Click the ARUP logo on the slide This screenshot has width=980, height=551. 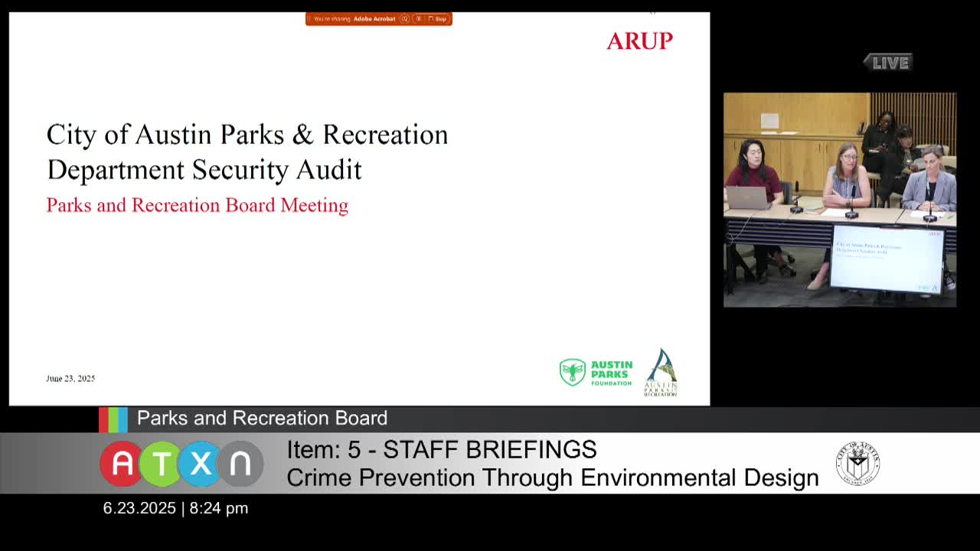click(x=640, y=41)
